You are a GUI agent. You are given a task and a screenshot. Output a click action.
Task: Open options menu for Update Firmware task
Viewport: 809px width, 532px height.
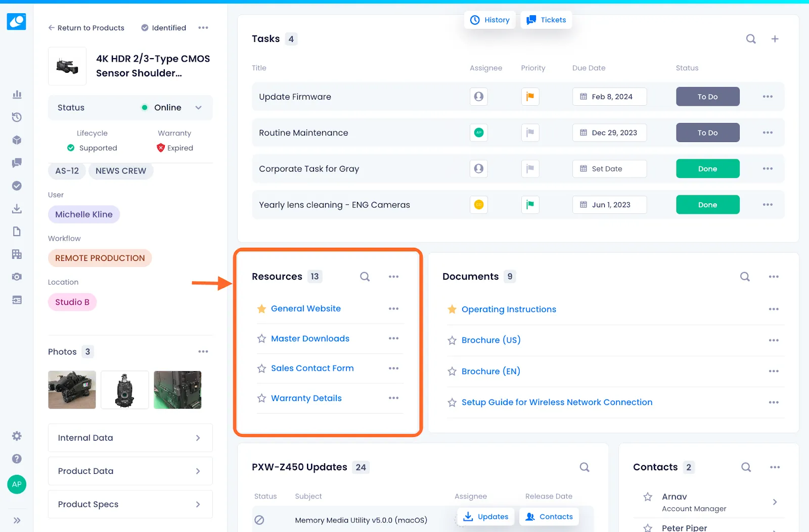[768, 97]
